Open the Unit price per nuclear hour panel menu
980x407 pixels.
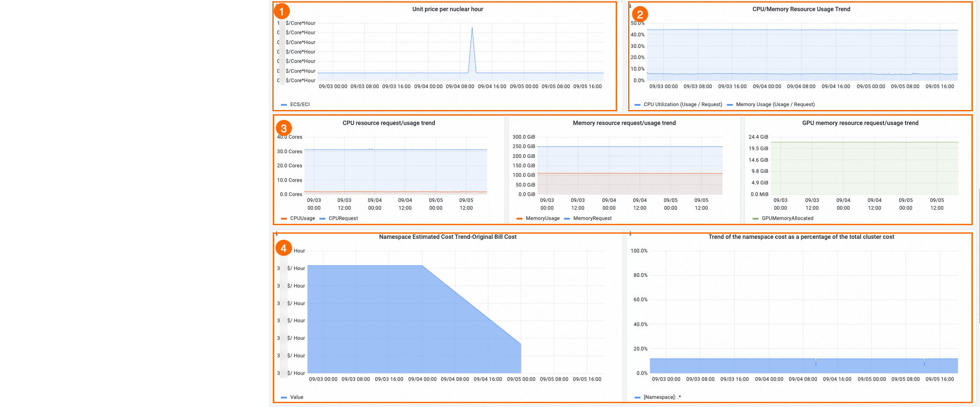coord(448,9)
